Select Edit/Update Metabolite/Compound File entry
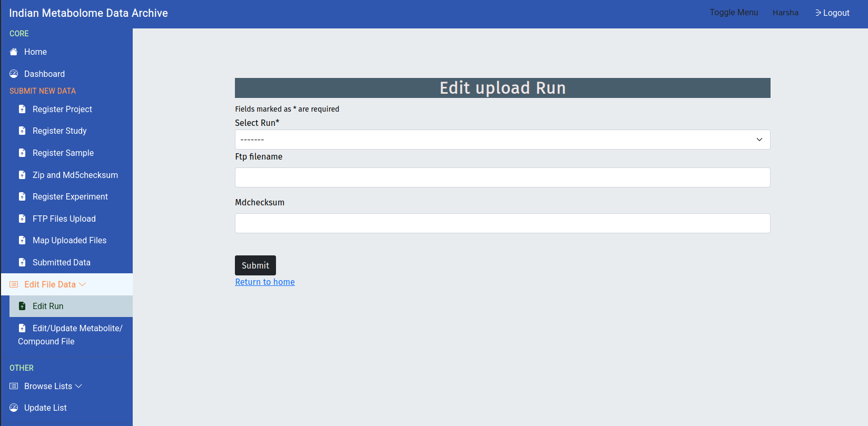 click(70, 335)
